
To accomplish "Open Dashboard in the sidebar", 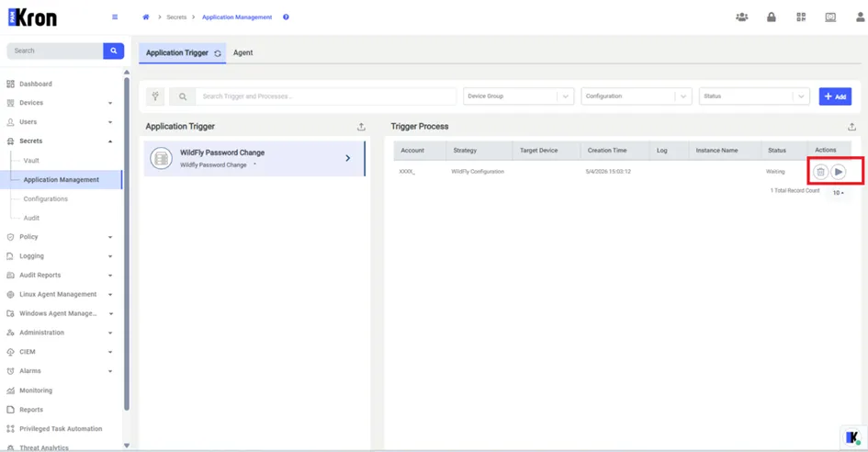I will pyautogui.click(x=36, y=85).
